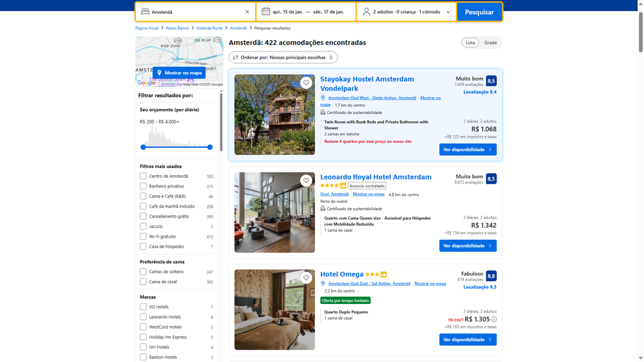644x362 pixels.
Task: Open the Hotel Omega room photo
Action: point(274,310)
